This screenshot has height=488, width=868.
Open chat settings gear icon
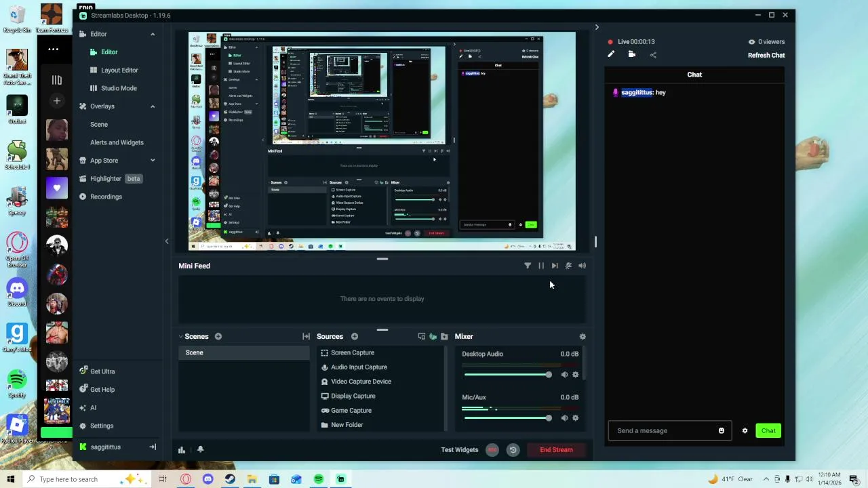745,430
